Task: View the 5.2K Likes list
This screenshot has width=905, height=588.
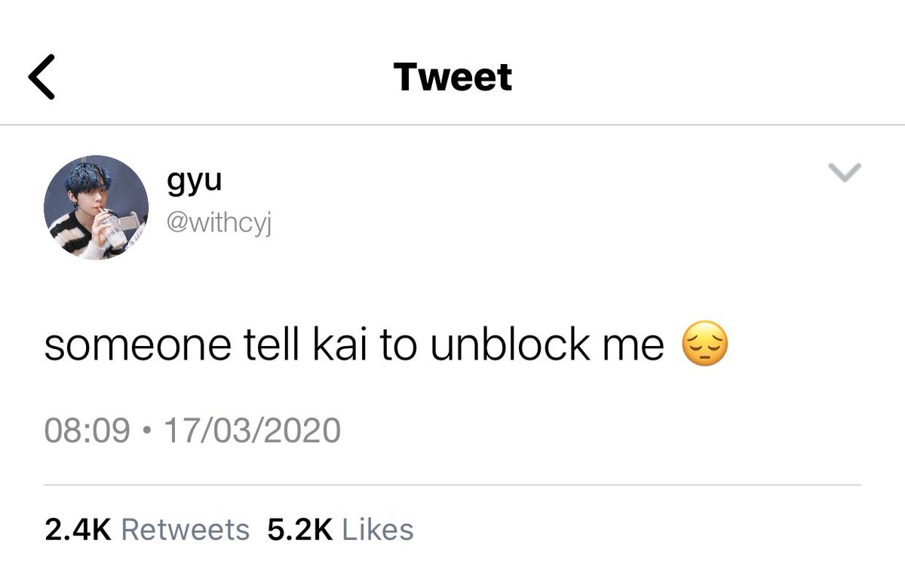Action: tap(340, 529)
